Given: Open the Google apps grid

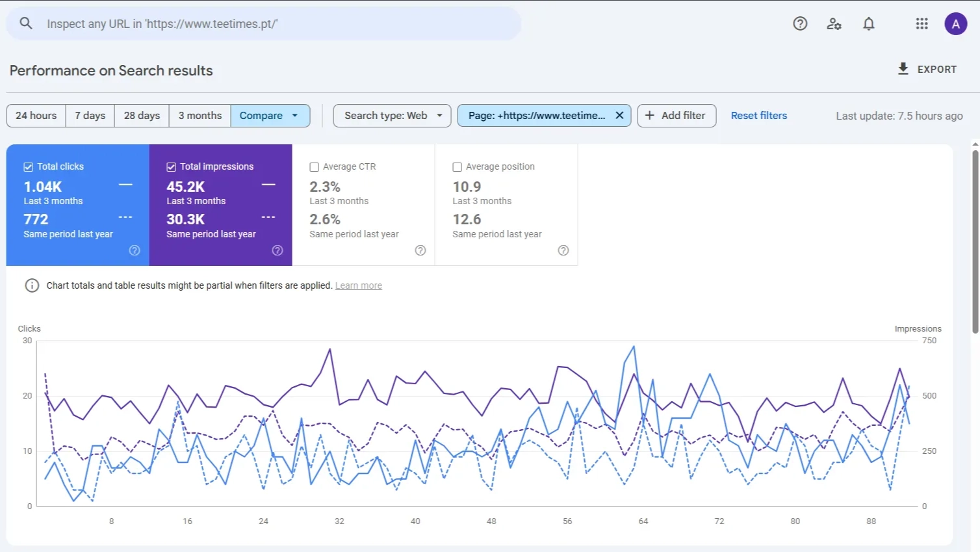Looking at the screenshot, I should click(x=922, y=23).
